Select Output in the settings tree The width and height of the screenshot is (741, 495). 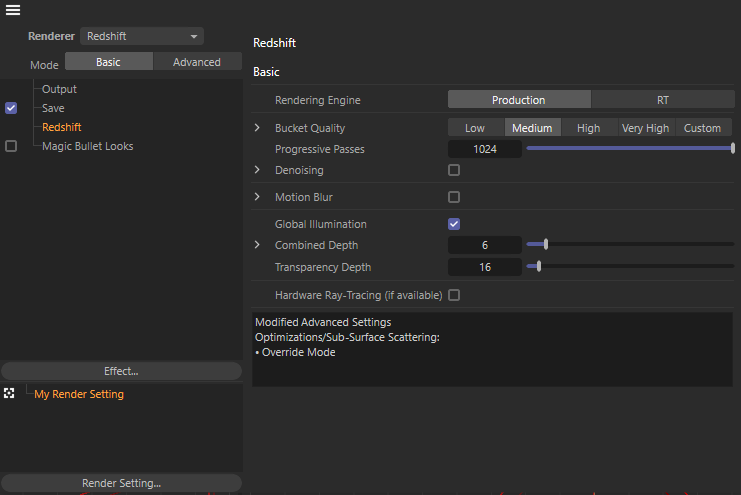point(59,89)
